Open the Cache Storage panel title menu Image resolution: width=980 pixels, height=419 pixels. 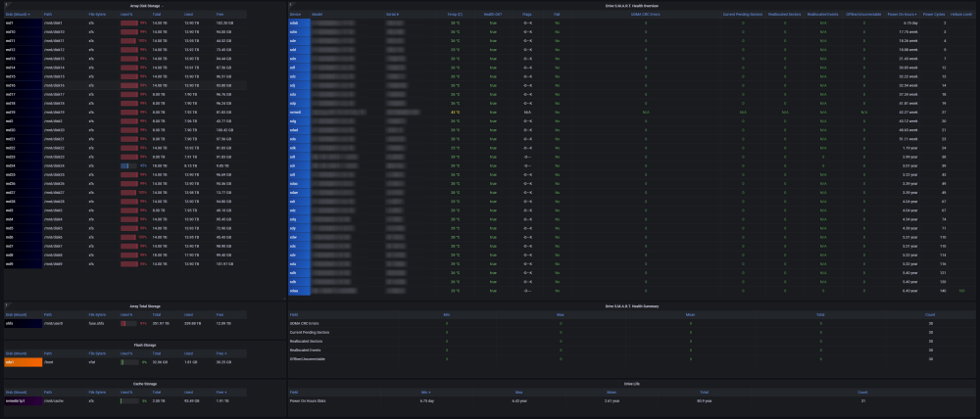point(144,384)
